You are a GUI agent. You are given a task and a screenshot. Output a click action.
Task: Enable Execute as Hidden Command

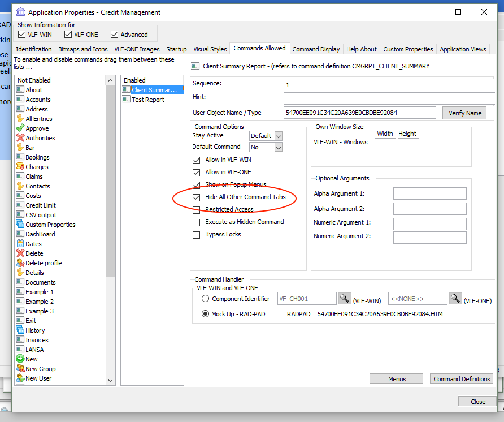[197, 222]
